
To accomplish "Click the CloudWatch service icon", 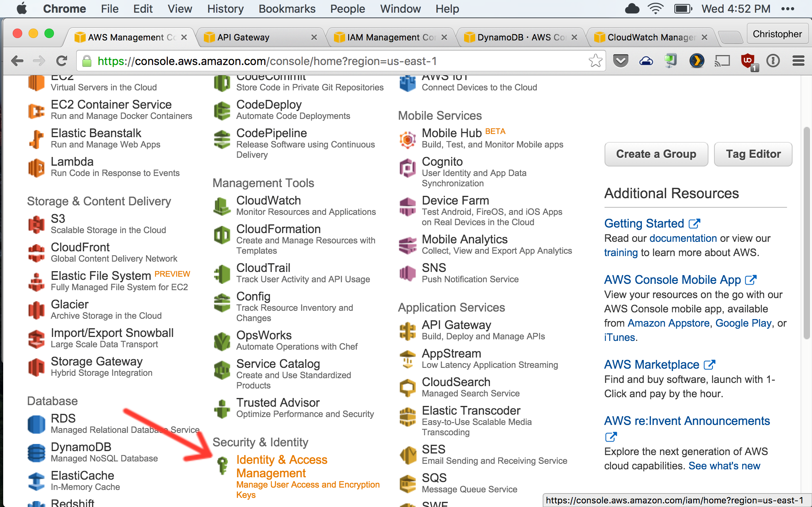I will click(222, 206).
